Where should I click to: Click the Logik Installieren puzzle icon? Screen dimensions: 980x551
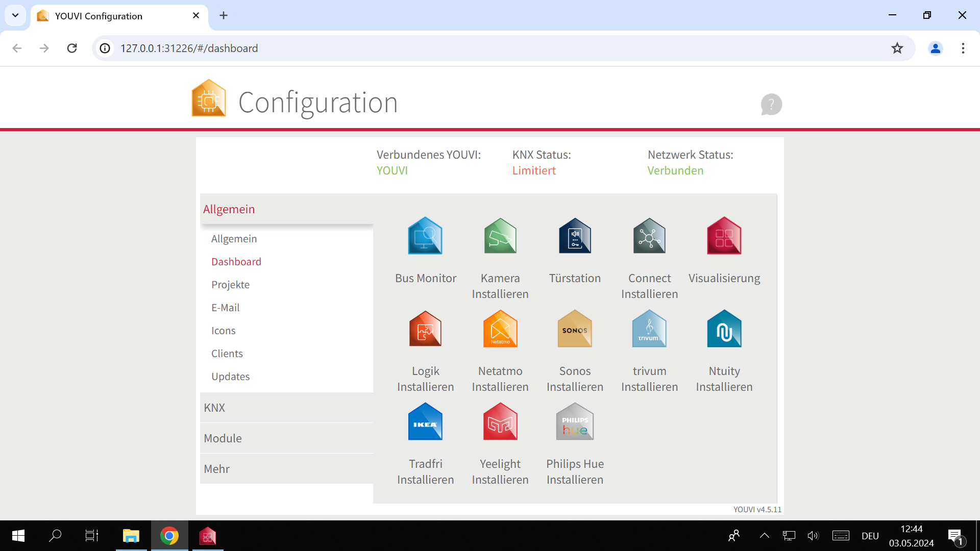click(x=425, y=329)
